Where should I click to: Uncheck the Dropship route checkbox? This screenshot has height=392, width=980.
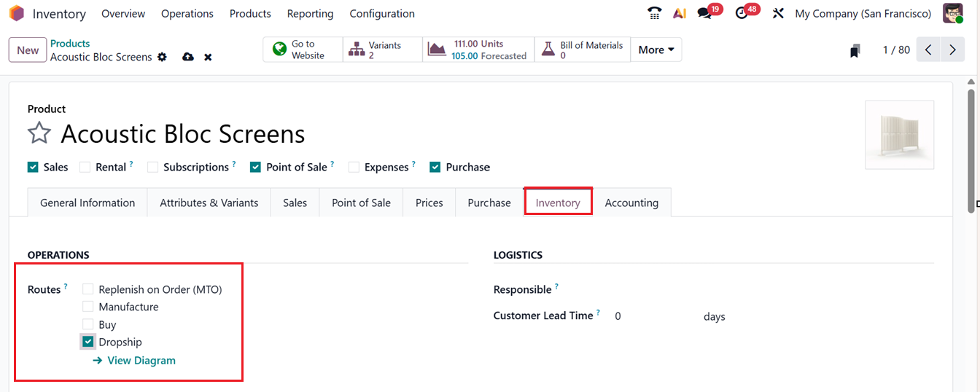pos(88,342)
